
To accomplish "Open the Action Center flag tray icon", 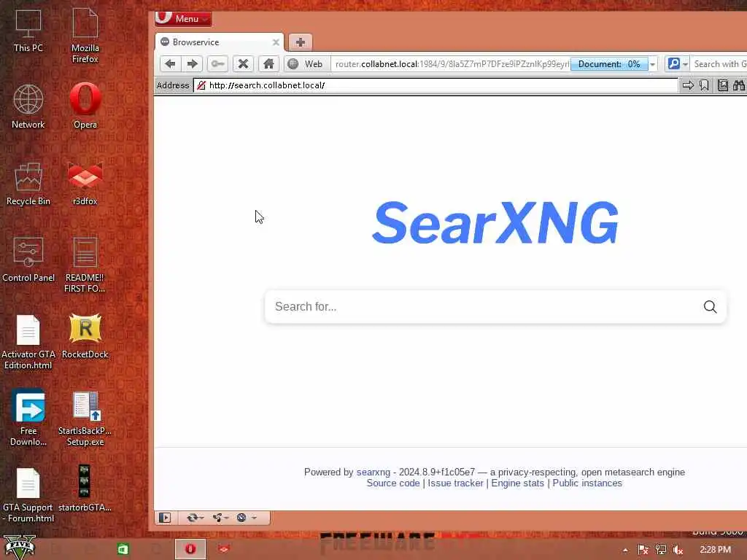I will [x=643, y=550].
